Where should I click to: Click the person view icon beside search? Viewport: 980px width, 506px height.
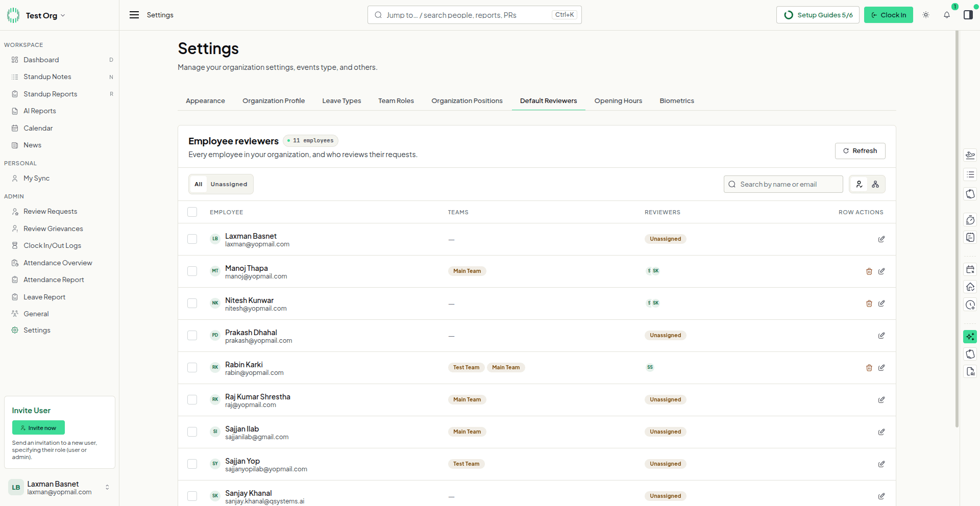click(x=860, y=184)
